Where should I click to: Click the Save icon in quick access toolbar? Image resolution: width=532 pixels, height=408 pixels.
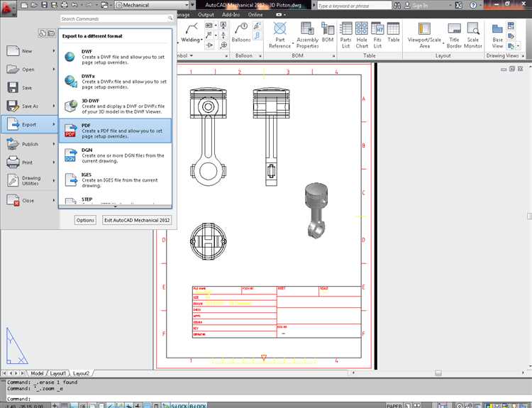pos(45,5)
